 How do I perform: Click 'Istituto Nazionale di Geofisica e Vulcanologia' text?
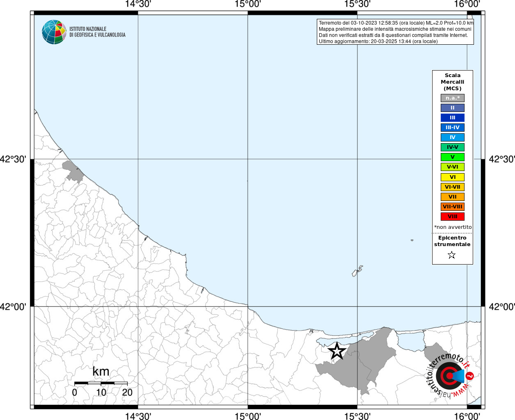97,32
